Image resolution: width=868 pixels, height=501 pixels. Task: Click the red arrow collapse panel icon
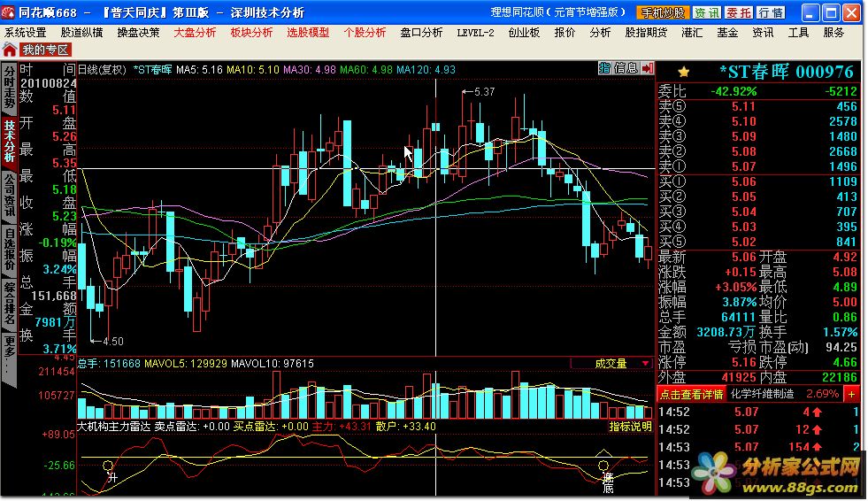[647, 68]
